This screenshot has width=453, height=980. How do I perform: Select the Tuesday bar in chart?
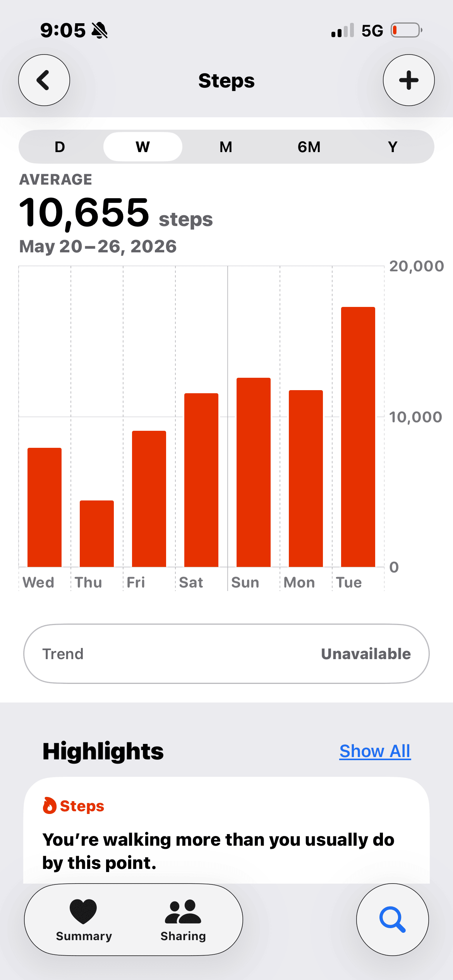[358, 437]
